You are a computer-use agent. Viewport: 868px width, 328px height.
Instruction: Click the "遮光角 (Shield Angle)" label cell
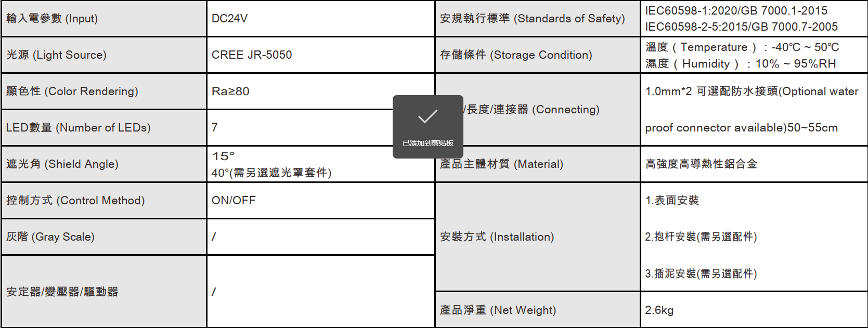pos(62,164)
